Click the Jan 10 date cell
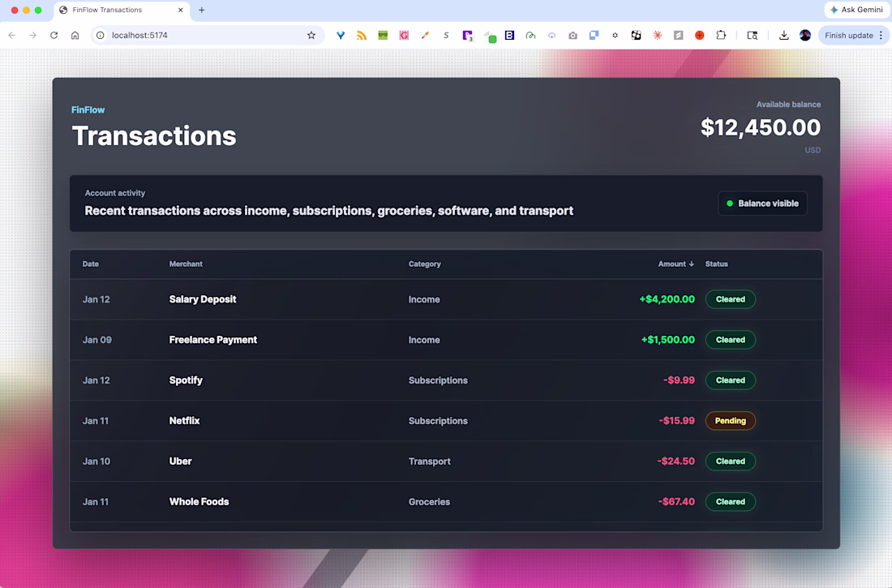 coord(96,461)
